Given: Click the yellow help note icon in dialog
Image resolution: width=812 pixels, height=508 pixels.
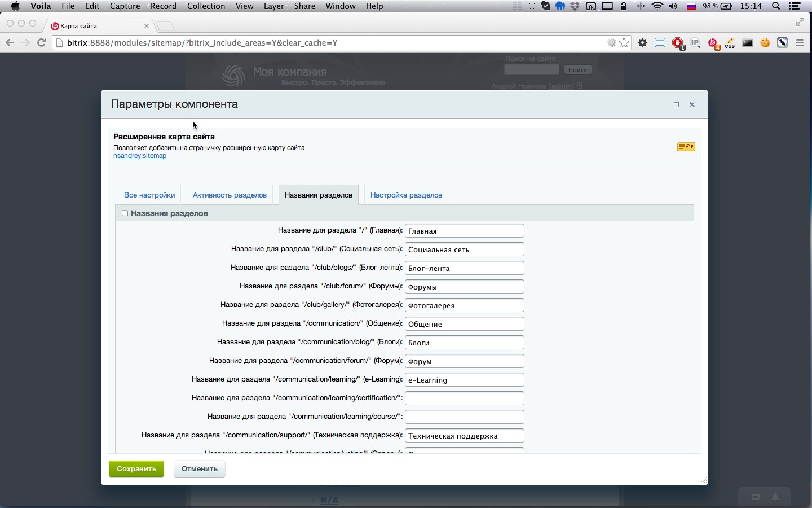Looking at the screenshot, I should tap(686, 147).
